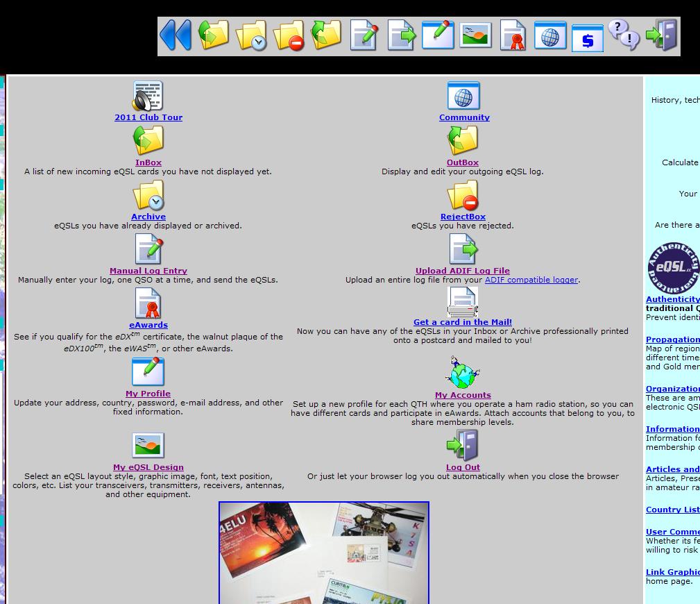Click the eQSL postcards photo thumbnail

[324, 553]
